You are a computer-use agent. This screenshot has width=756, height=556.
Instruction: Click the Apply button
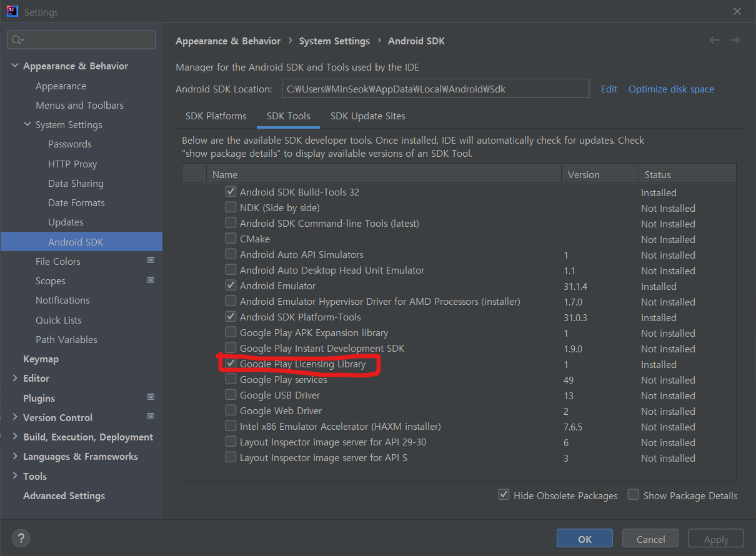pos(716,539)
